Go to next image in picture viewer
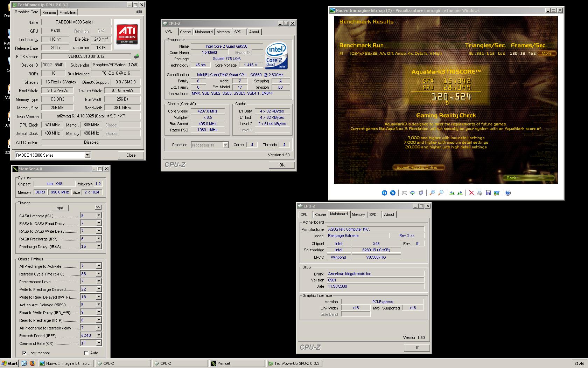The image size is (588, 368). point(393,193)
